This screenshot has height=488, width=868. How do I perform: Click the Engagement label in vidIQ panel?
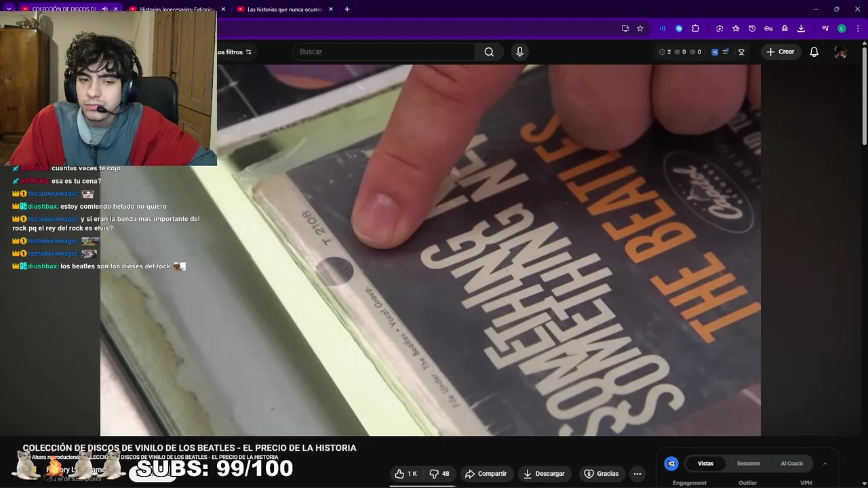690,483
